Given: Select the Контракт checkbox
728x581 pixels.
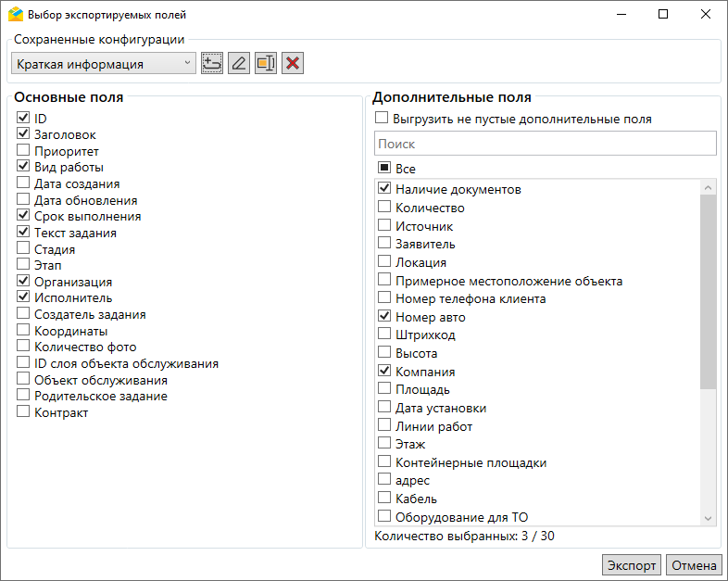Looking at the screenshot, I should 23,412.
